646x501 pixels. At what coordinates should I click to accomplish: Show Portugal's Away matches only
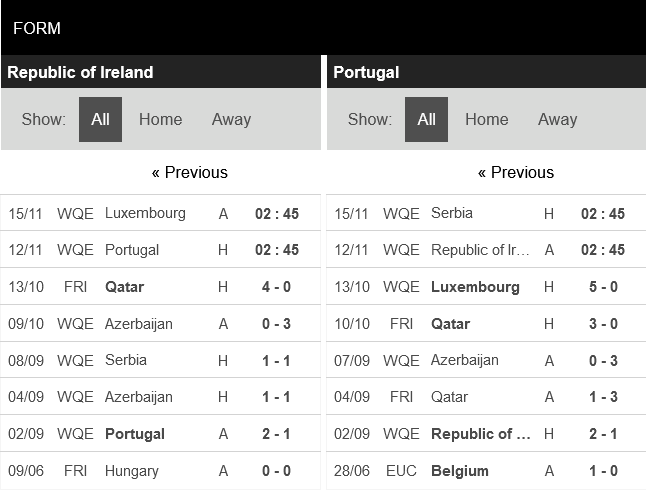point(557,119)
